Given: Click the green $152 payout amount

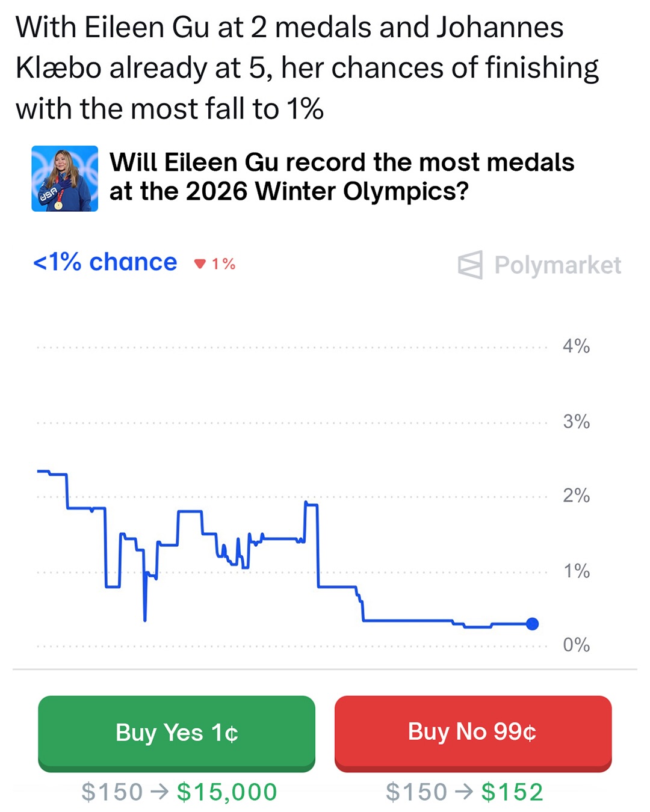Looking at the screenshot, I should (512, 792).
